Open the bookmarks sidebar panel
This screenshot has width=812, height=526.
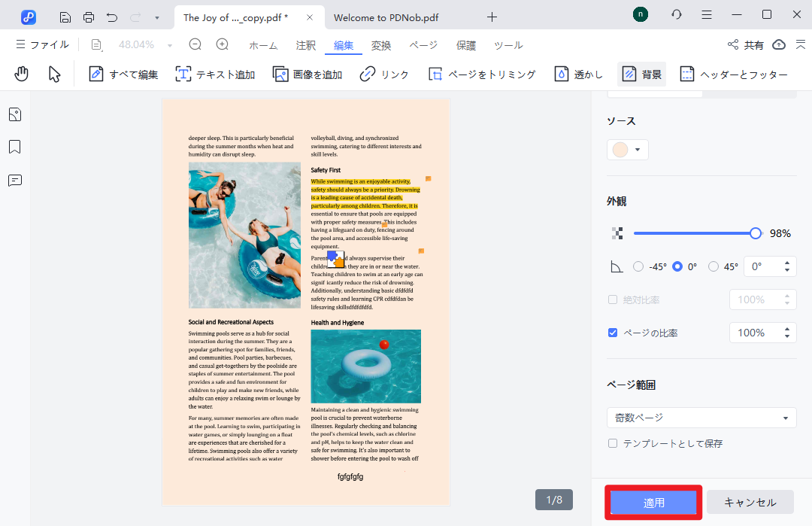(15, 147)
